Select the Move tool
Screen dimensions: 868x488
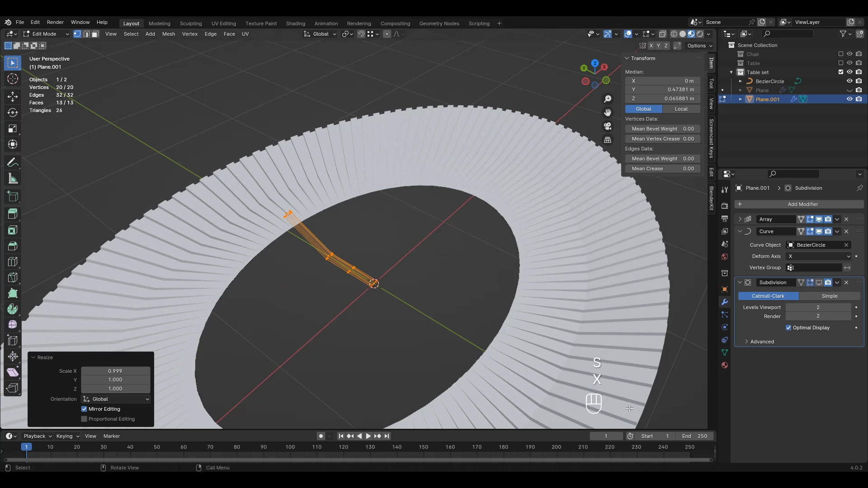[x=12, y=96]
